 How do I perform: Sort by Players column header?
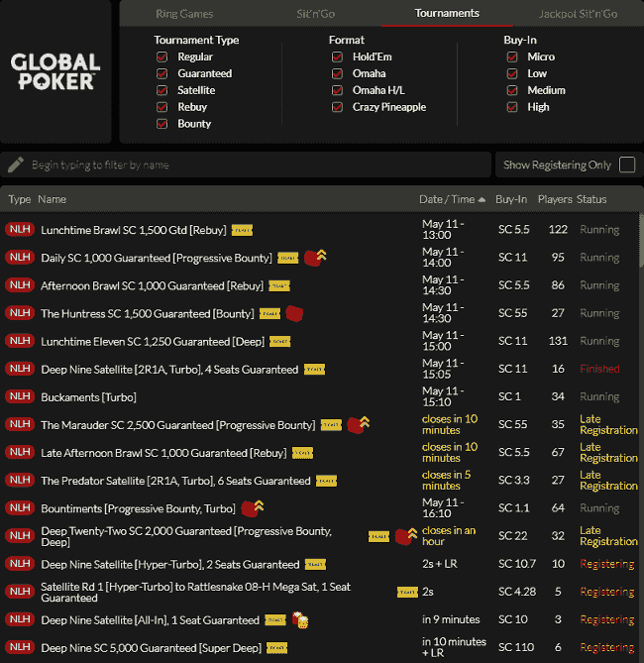(555, 199)
